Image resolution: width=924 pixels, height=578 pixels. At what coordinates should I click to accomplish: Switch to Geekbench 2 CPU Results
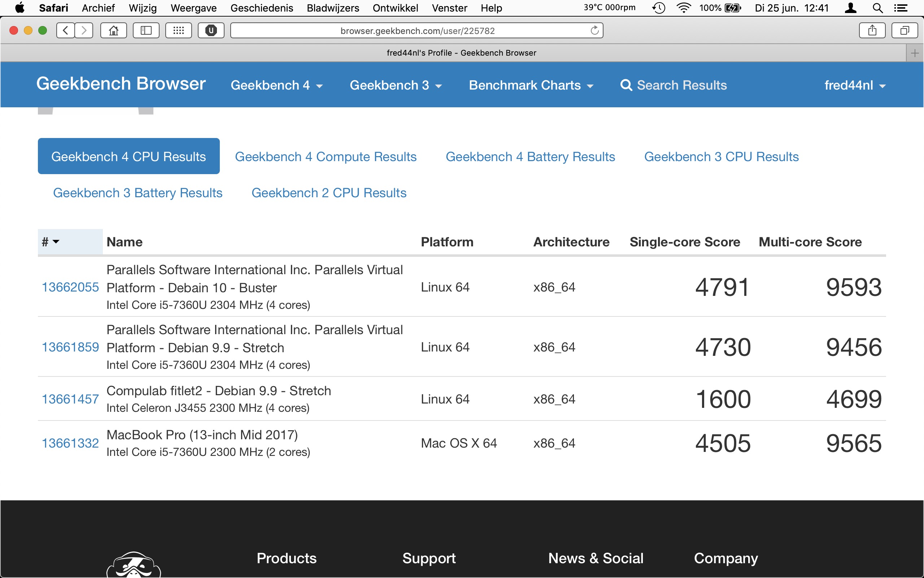pos(329,193)
